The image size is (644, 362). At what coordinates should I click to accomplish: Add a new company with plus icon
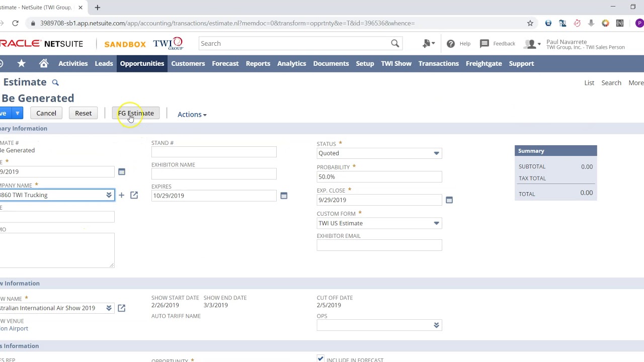121,195
